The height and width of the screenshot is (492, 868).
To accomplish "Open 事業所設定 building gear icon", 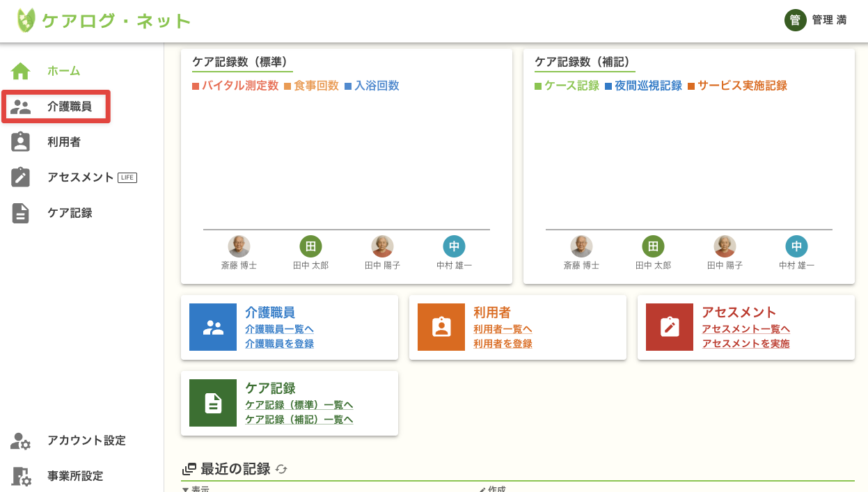I will [21, 476].
